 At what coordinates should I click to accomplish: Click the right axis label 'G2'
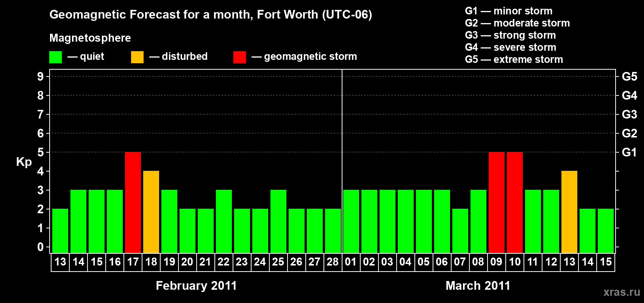click(630, 133)
